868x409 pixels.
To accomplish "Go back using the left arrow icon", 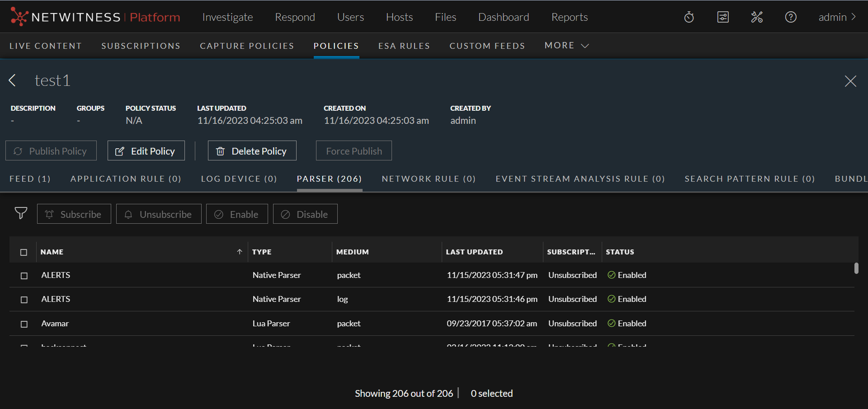I will [x=13, y=80].
